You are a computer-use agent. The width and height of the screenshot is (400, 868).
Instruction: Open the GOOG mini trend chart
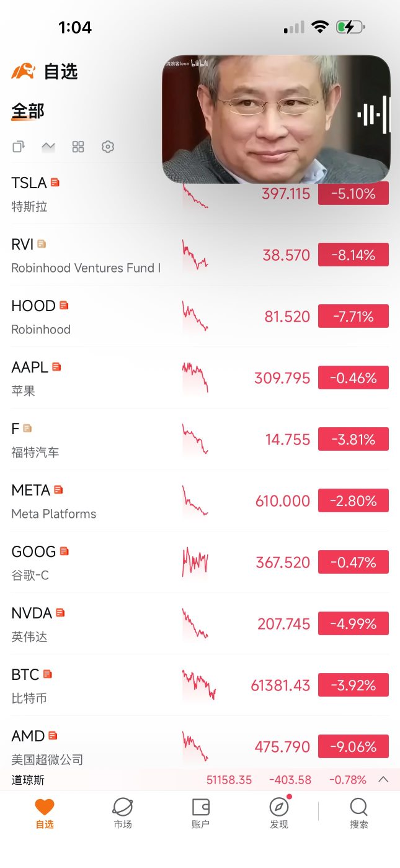195,562
